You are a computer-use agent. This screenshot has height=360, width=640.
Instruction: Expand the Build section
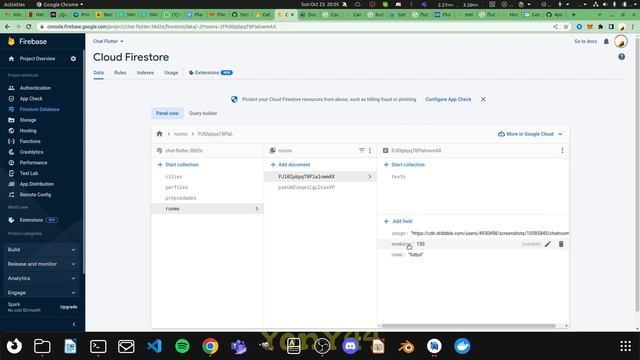pyautogui.click(x=42, y=249)
